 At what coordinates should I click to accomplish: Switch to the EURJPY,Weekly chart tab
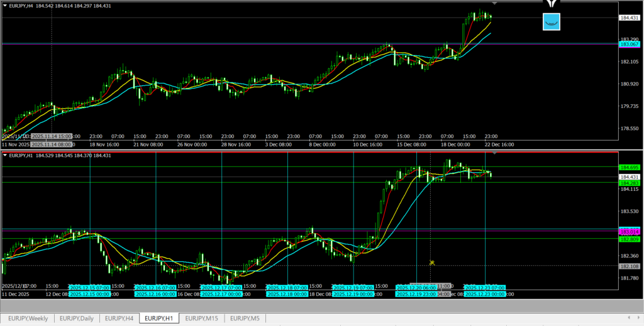click(x=27, y=318)
